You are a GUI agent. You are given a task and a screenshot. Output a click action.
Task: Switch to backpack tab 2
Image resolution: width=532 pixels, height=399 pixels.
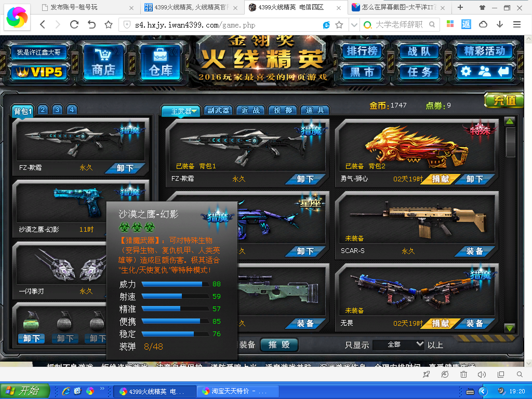point(43,110)
